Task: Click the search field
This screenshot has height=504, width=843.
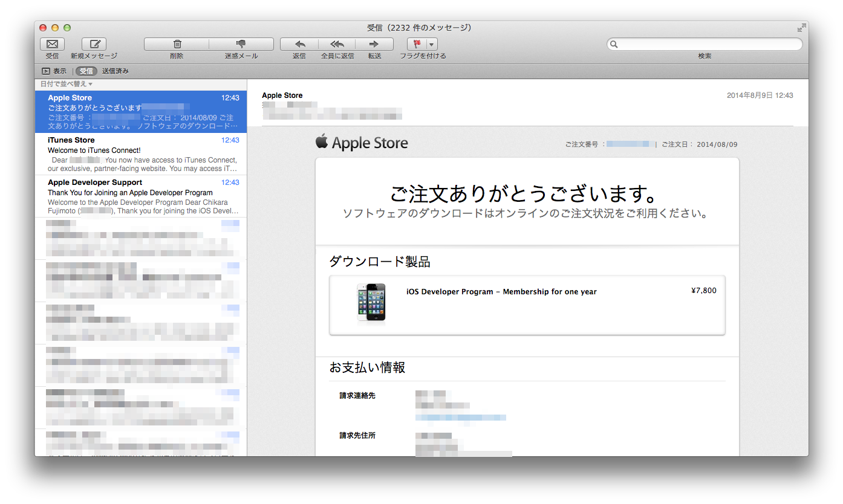Action: click(705, 44)
